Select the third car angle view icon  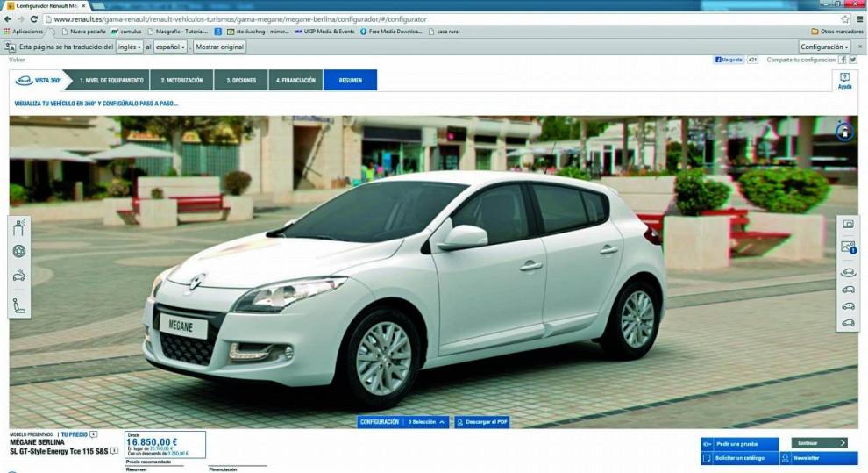(x=848, y=305)
